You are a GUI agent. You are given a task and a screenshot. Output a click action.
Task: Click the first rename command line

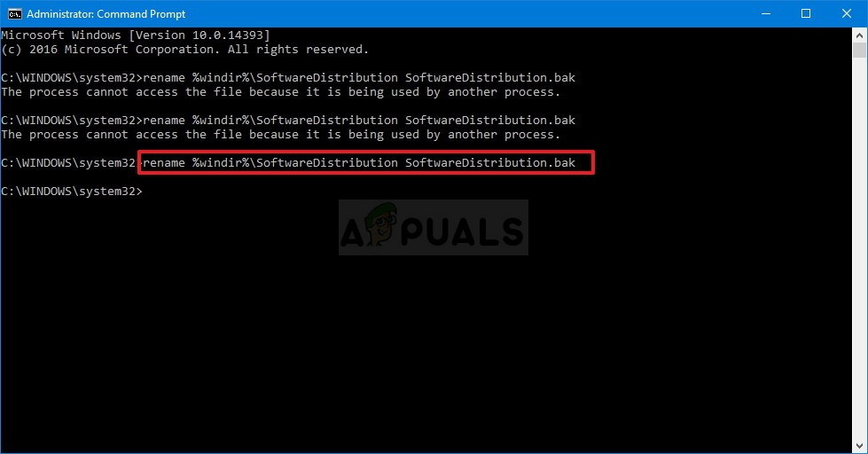[288, 77]
